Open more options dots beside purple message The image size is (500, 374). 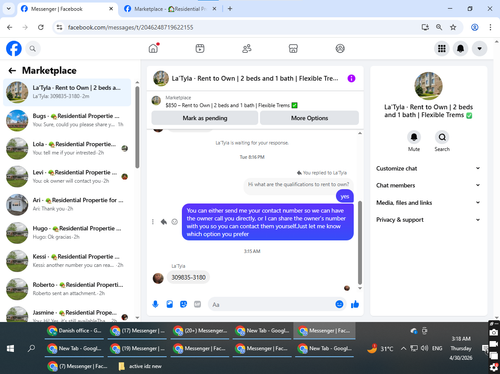pos(153,222)
